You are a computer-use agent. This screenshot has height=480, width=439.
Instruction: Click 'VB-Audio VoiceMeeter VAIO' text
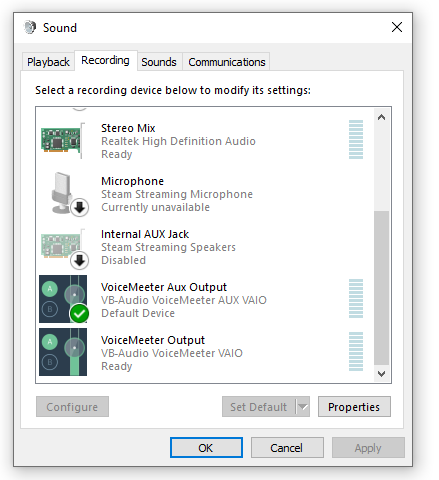(172, 353)
